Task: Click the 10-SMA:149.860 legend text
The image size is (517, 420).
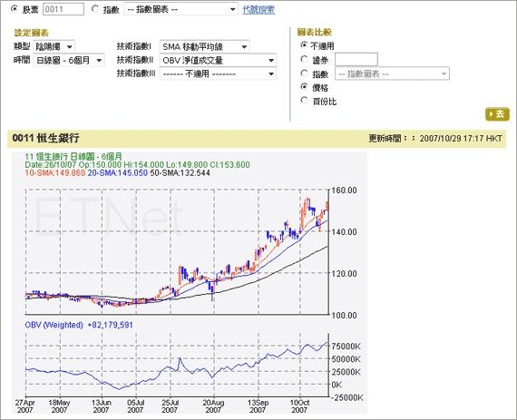Action: coord(55,172)
